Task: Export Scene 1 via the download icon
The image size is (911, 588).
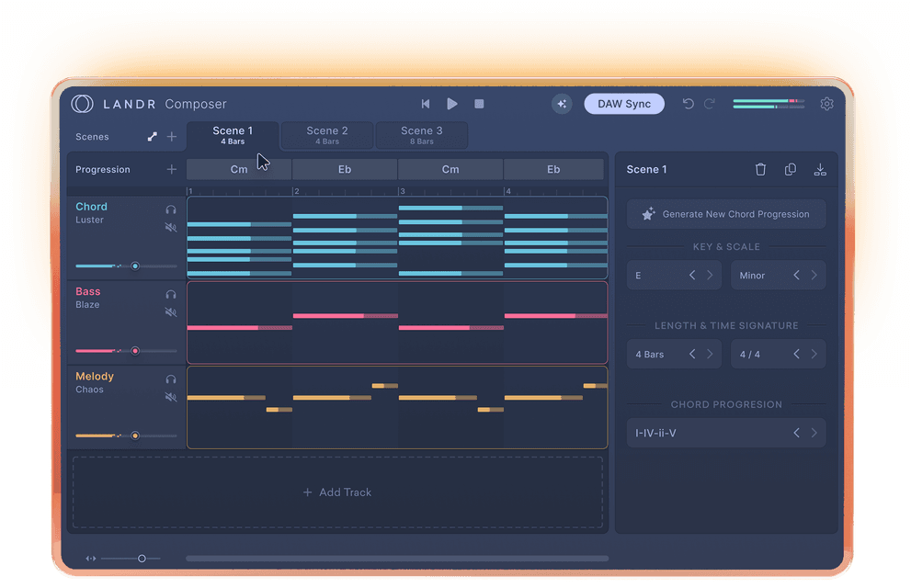Action: click(x=819, y=169)
